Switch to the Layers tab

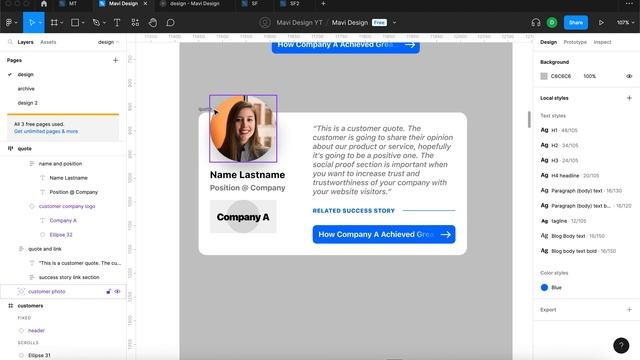point(25,42)
